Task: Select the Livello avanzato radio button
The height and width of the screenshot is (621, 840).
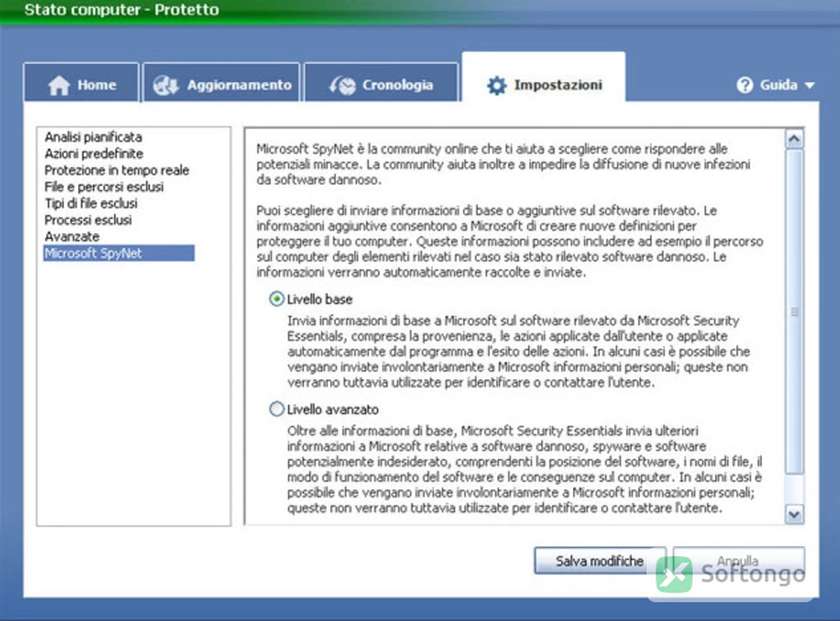Action: (x=276, y=409)
